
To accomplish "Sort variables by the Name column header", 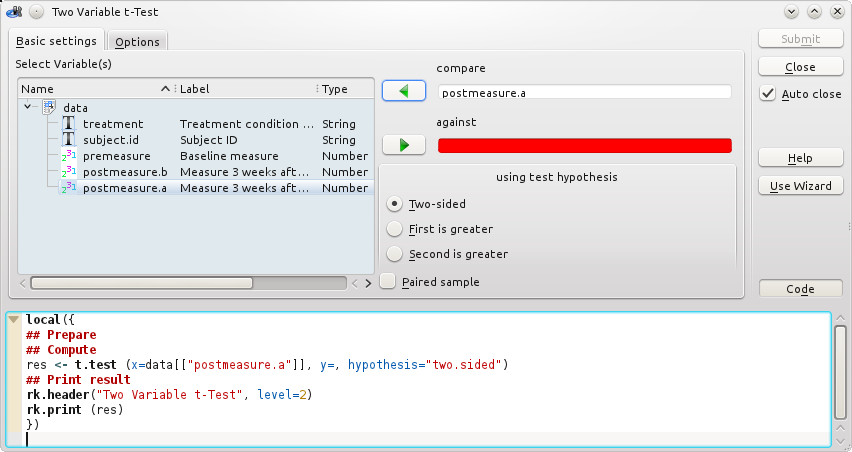I will [x=90, y=89].
